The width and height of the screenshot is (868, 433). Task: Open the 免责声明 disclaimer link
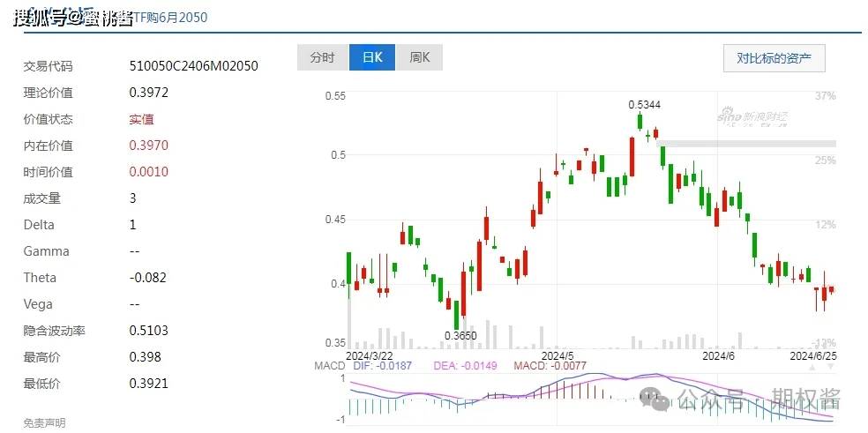click(x=44, y=423)
